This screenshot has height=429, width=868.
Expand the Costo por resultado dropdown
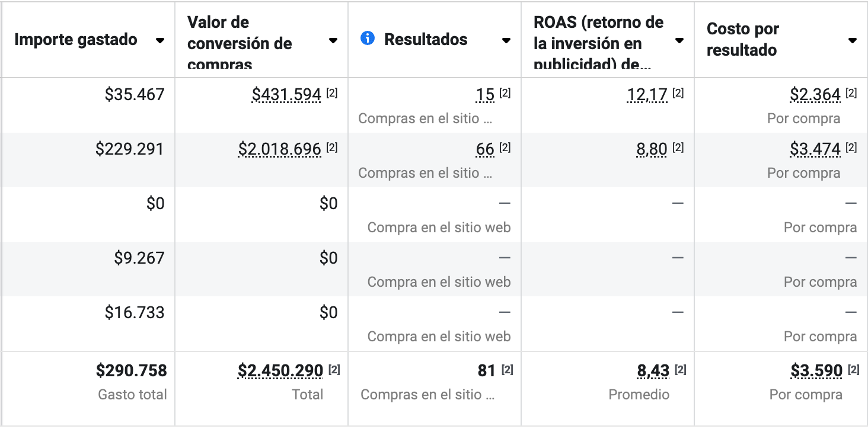853,41
